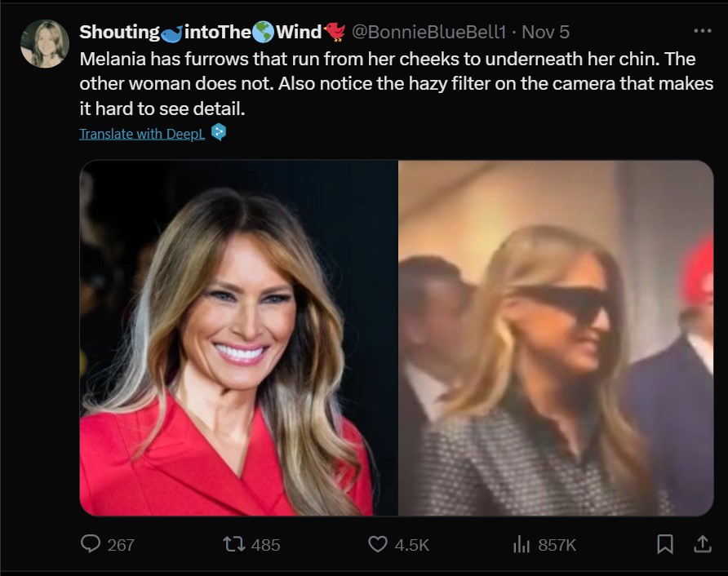Click the 267 replies count

pos(121,544)
